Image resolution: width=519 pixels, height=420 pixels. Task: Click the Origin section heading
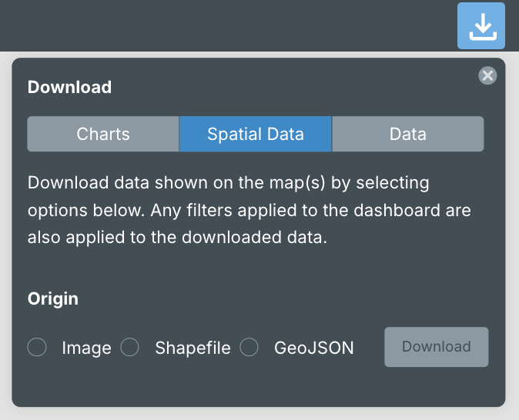tap(53, 298)
